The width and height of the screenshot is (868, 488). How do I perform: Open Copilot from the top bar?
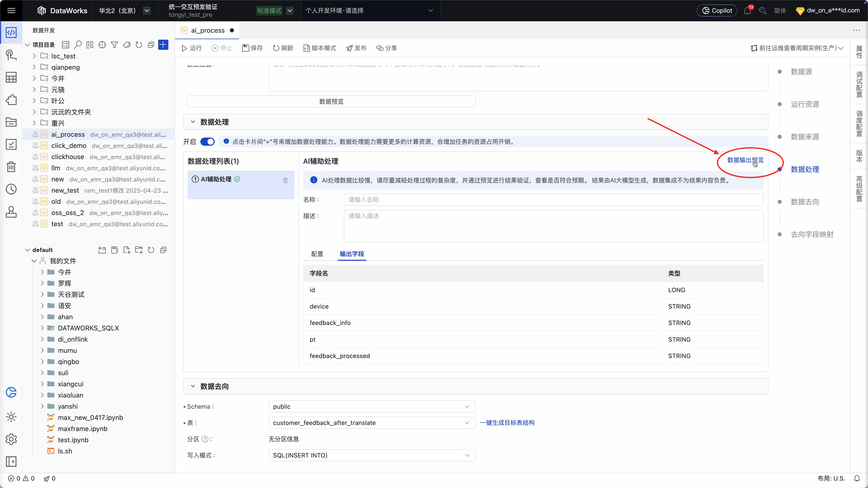[x=717, y=10]
